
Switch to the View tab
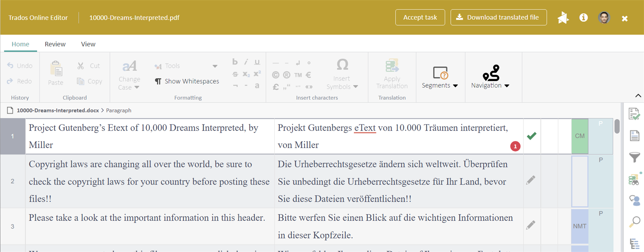pyautogui.click(x=88, y=44)
